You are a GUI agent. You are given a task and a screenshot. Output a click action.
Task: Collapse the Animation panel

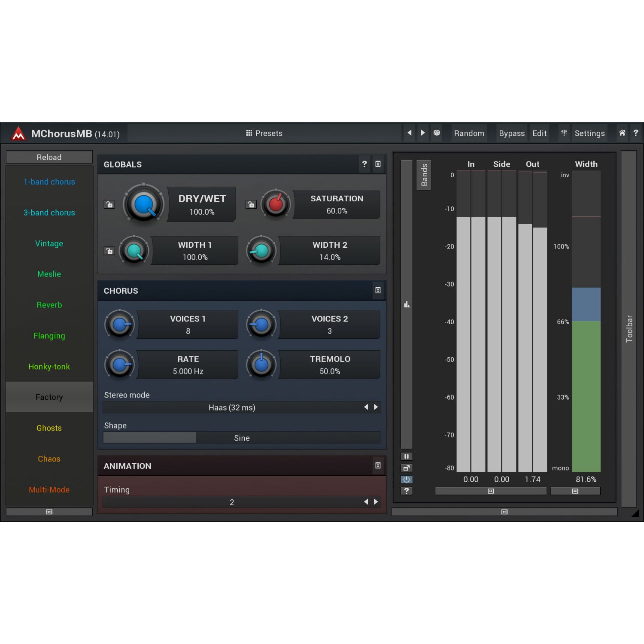[378, 465]
